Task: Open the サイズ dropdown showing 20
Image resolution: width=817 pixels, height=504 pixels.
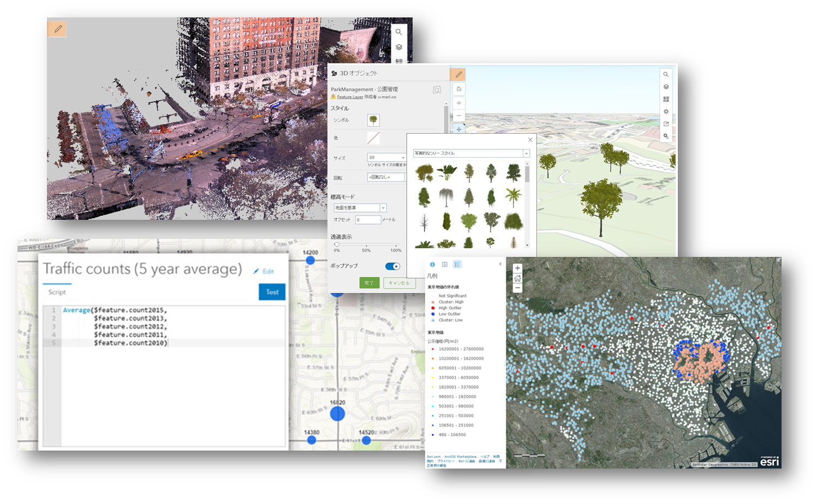Action: click(x=403, y=157)
